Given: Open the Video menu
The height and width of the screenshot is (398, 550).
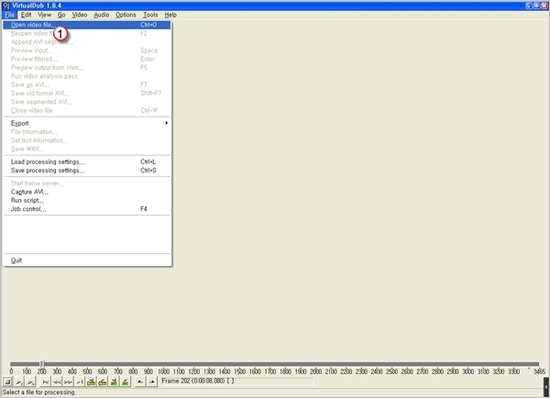Looking at the screenshot, I should tap(80, 15).
